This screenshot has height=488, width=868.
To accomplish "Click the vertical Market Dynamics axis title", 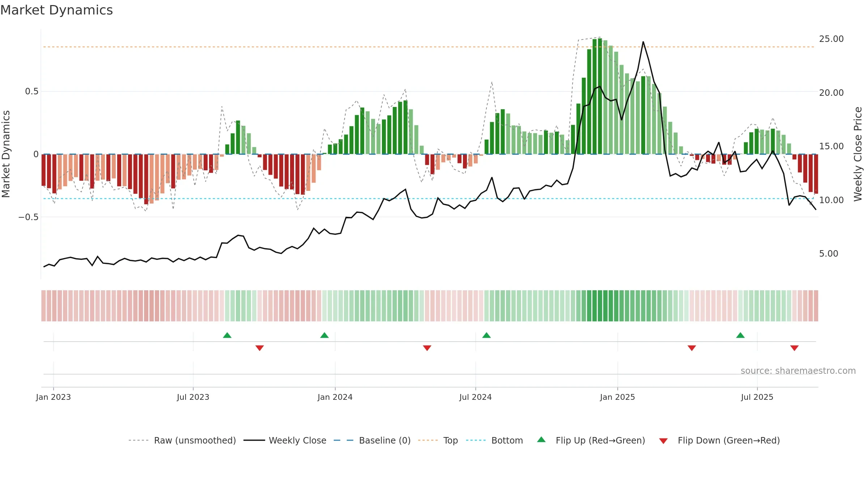I will tap(6, 154).
